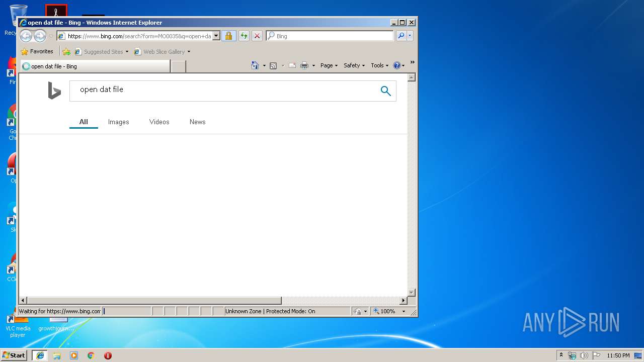The height and width of the screenshot is (362, 644).
Task: Click the Help question mark icon
Action: (396, 65)
